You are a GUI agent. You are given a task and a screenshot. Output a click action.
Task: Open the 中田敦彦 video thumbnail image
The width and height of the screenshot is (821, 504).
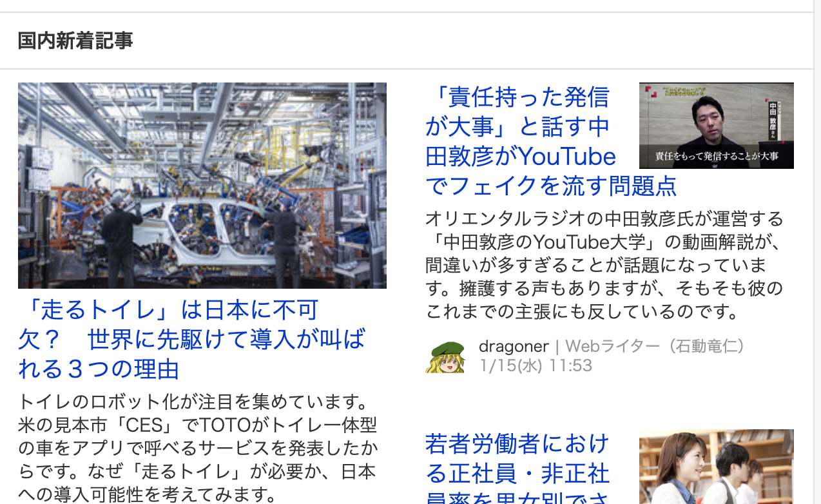click(x=717, y=126)
